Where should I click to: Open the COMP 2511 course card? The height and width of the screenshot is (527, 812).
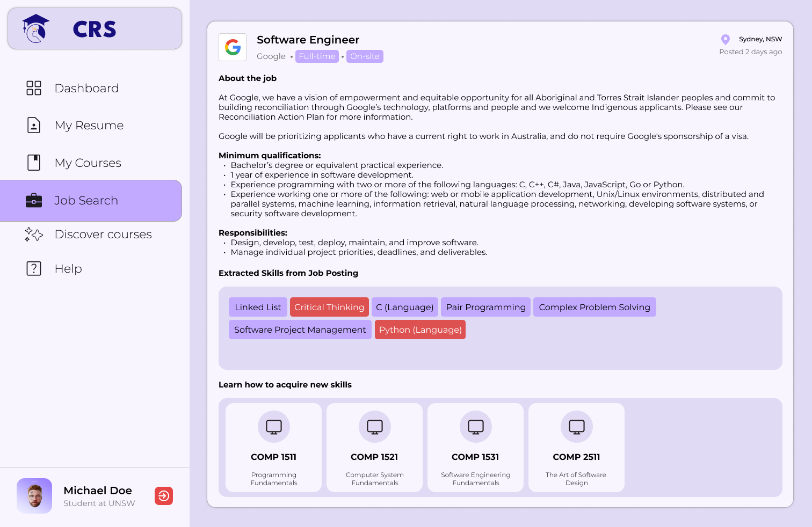(x=576, y=448)
